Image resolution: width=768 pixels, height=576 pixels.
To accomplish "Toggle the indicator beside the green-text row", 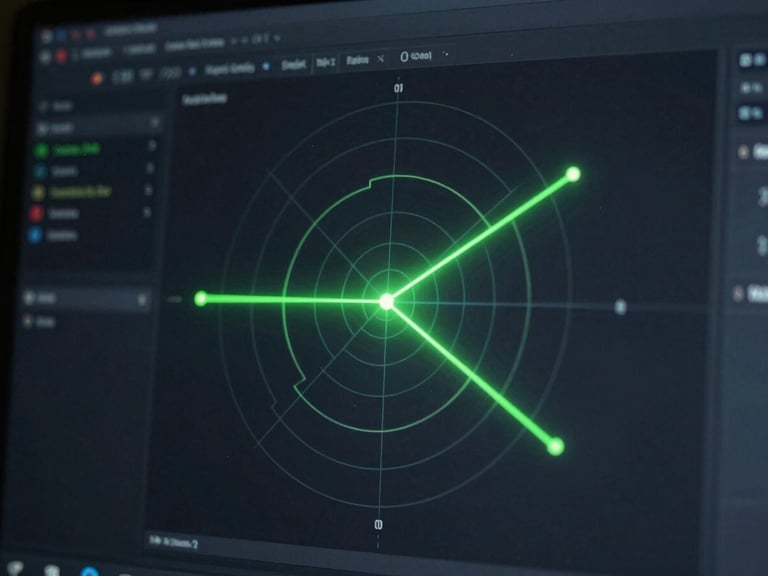I will (152, 145).
